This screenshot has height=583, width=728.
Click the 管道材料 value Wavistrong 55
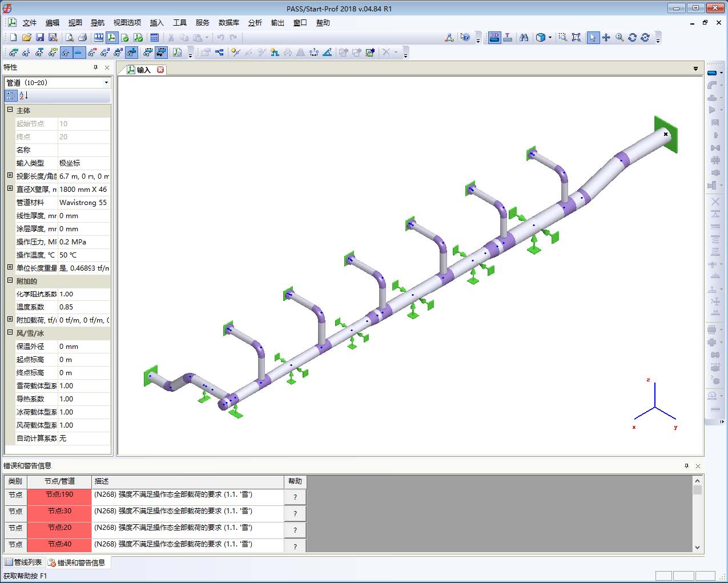(84, 203)
